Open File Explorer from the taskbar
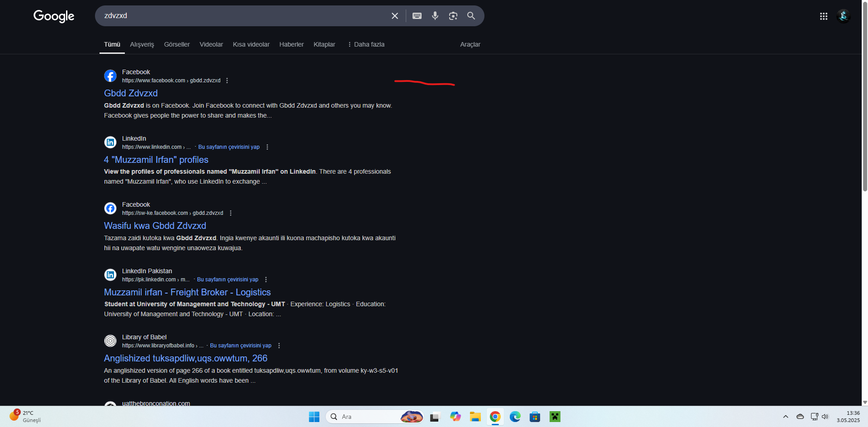Viewport: 868px width, 427px height. [x=475, y=417]
